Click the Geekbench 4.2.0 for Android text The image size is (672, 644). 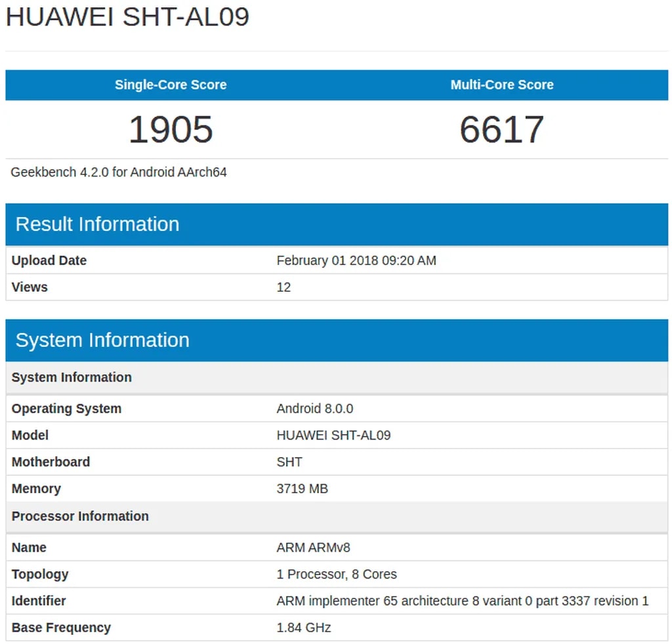click(119, 172)
